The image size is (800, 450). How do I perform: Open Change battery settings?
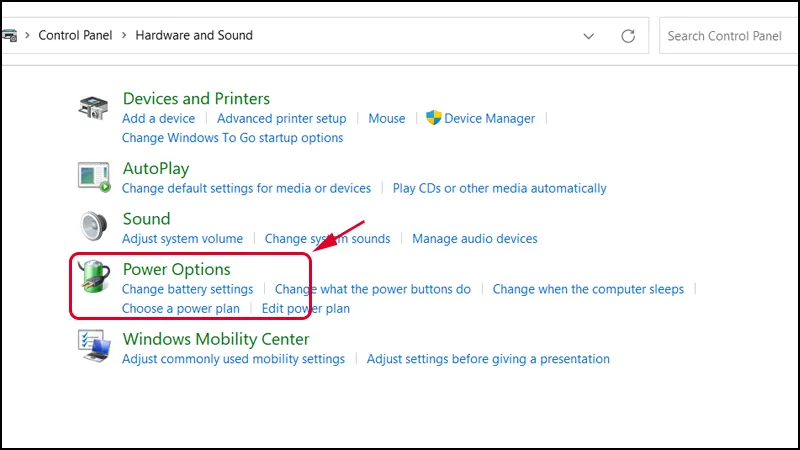click(x=187, y=289)
